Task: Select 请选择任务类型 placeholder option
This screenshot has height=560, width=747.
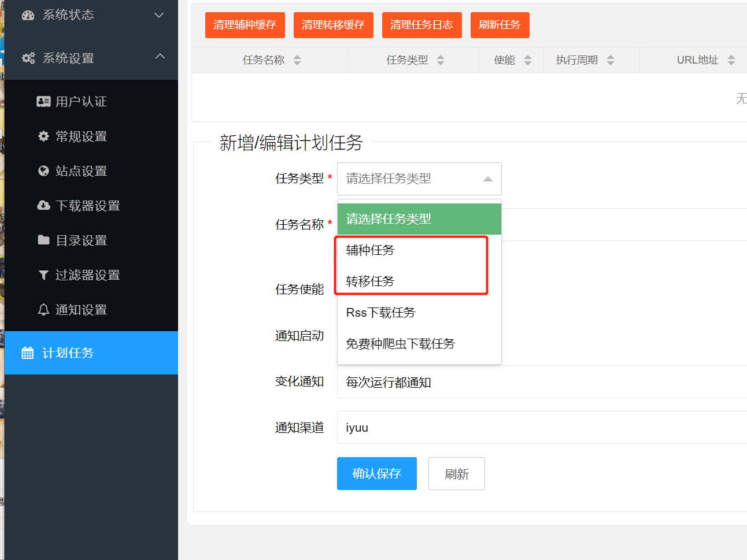Action: pyautogui.click(x=419, y=219)
